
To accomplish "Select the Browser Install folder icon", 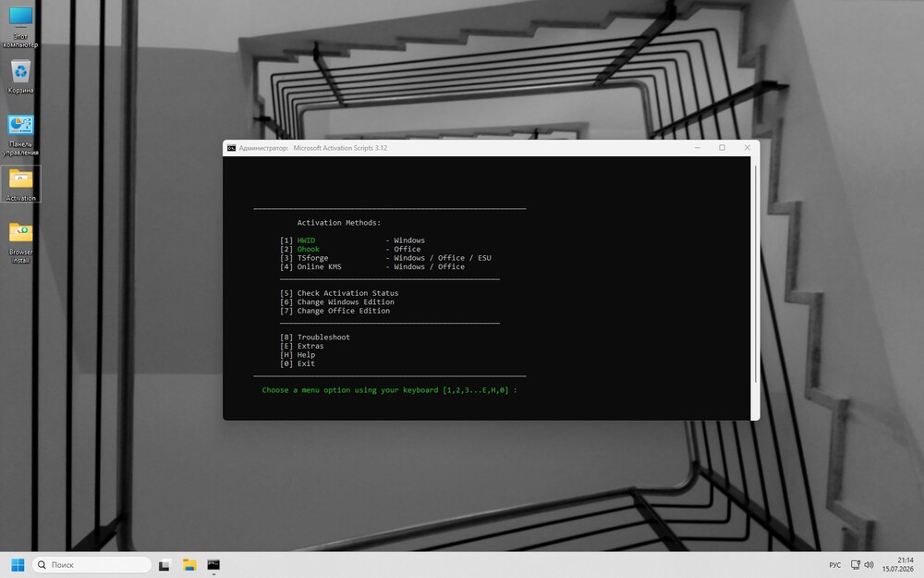I will coord(20,243).
